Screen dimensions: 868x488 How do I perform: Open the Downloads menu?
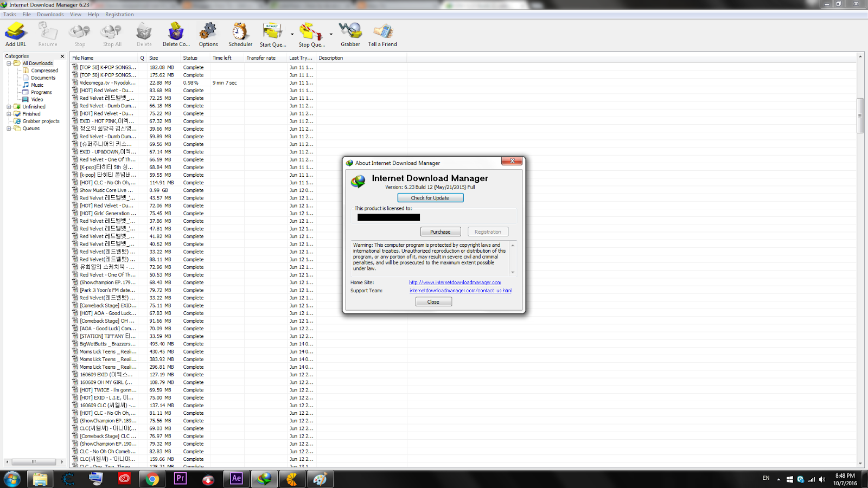pos(50,14)
